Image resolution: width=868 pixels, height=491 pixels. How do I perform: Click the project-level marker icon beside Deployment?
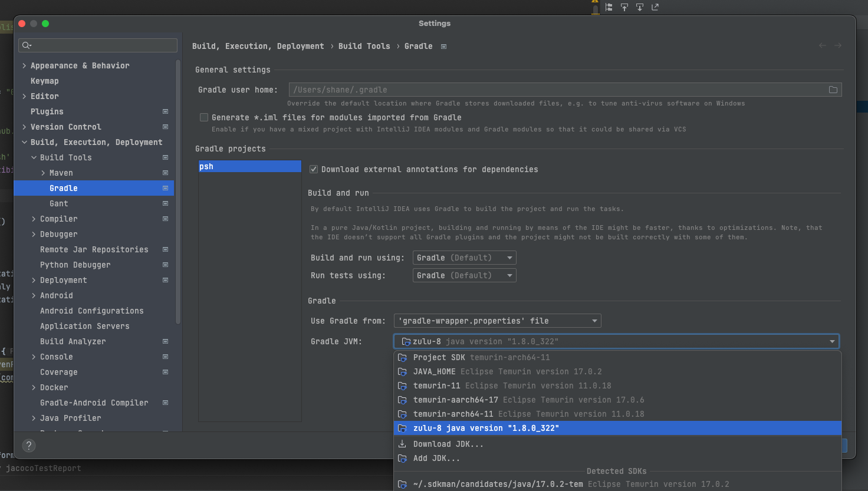click(165, 280)
